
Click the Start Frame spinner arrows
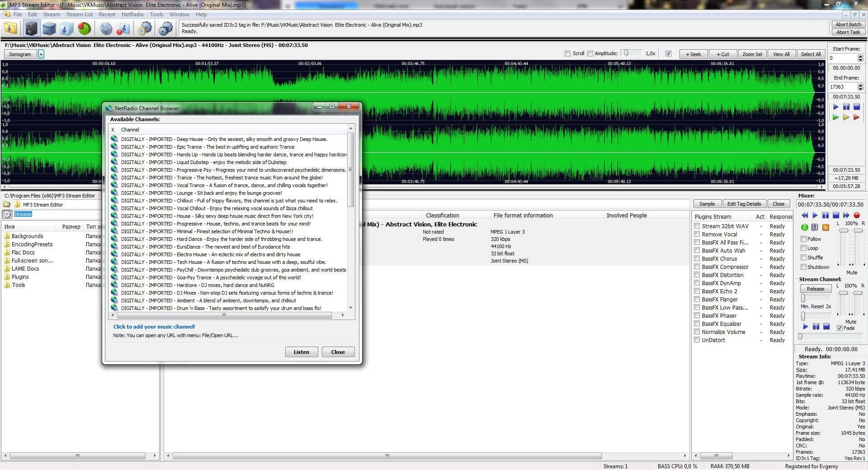860,58
